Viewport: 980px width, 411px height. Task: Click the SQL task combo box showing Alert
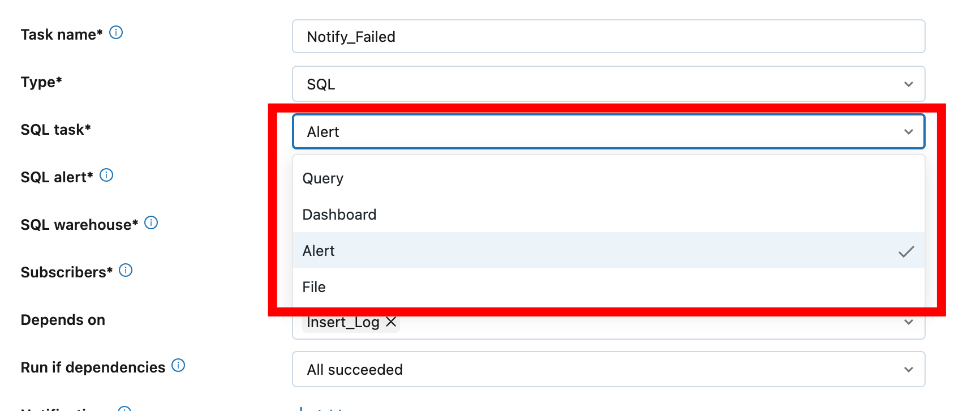tap(608, 131)
